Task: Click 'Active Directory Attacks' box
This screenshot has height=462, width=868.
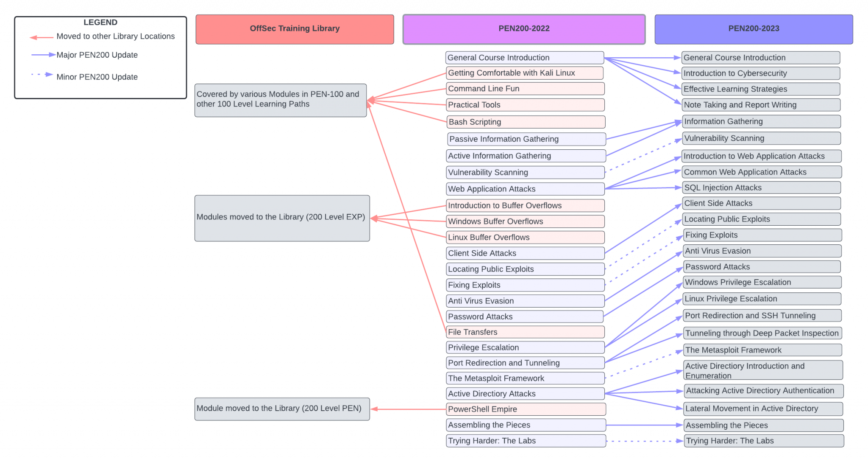Action: [525, 394]
